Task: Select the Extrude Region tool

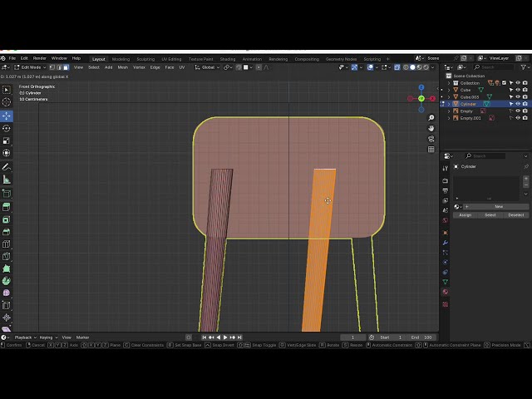Action: 7,207
